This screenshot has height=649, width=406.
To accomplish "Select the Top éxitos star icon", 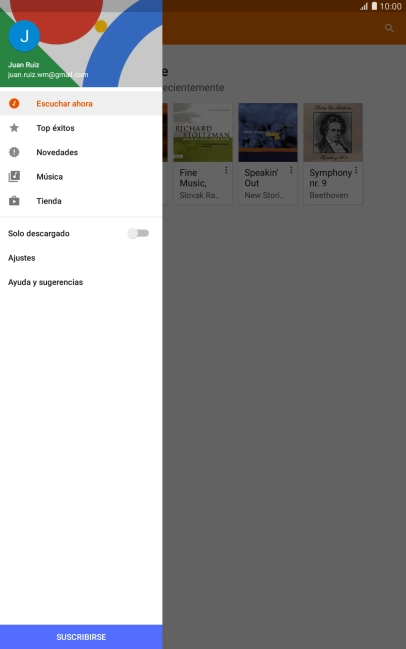I will 14,128.
